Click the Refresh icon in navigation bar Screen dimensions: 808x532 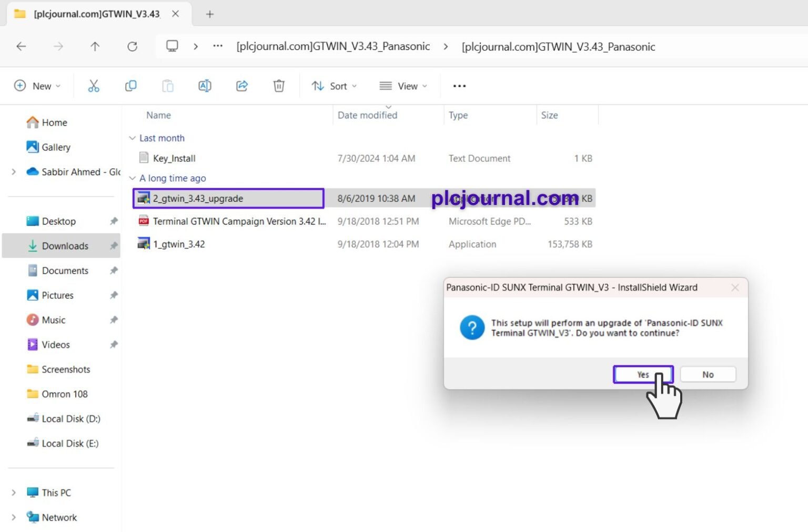pyautogui.click(x=132, y=46)
